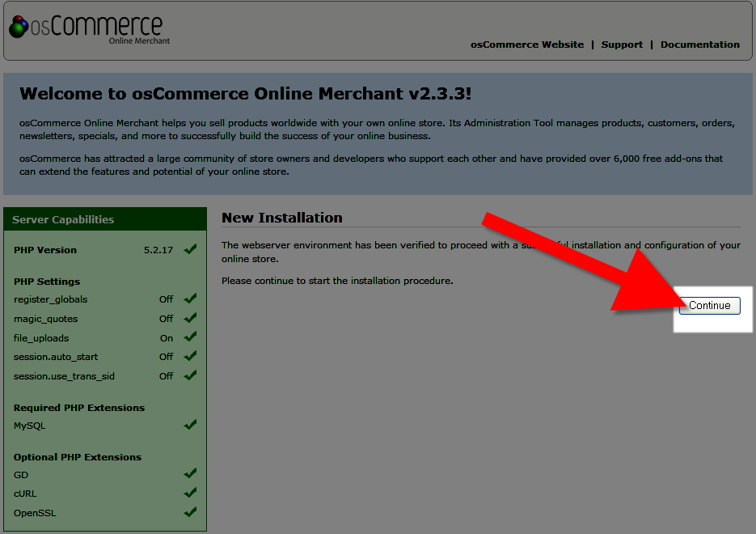
Task: Open the osCommerce Website link
Action: coord(526,44)
